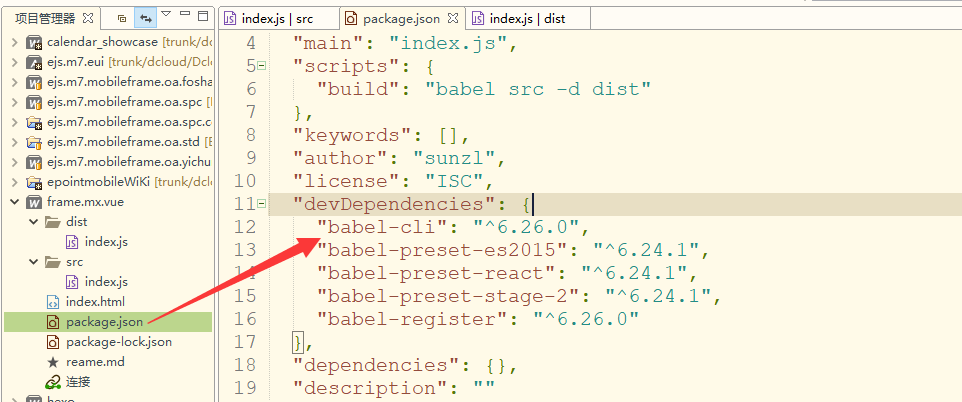Click the package.json file icon in tree

(53, 322)
